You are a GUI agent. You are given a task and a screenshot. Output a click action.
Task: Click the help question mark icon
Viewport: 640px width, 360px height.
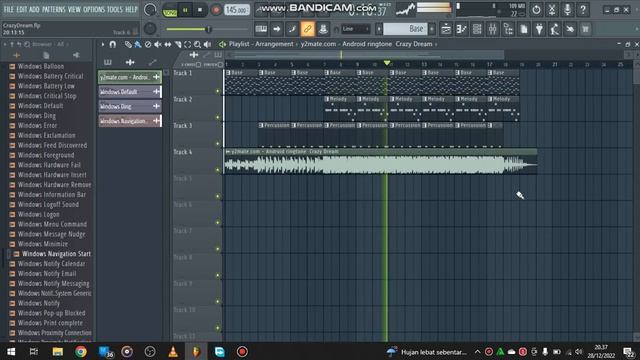tap(583, 9)
